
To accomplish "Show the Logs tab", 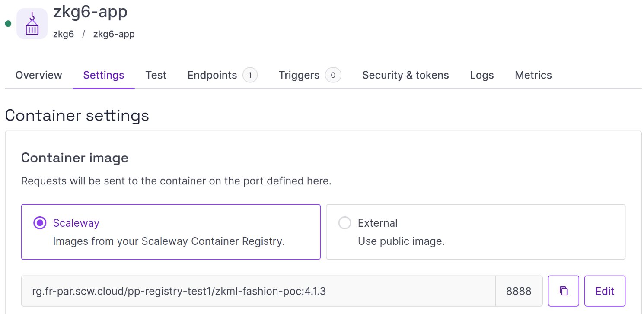I will click(x=481, y=75).
